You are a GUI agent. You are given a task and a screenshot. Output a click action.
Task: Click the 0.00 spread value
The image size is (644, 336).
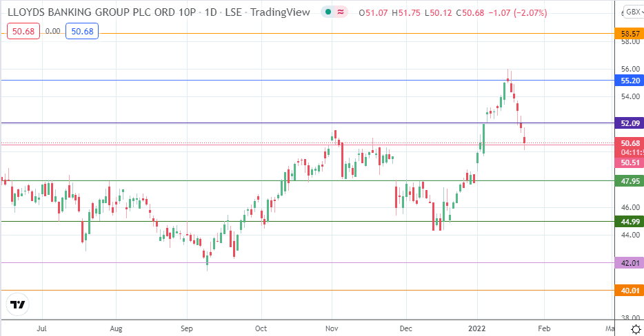click(x=52, y=31)
